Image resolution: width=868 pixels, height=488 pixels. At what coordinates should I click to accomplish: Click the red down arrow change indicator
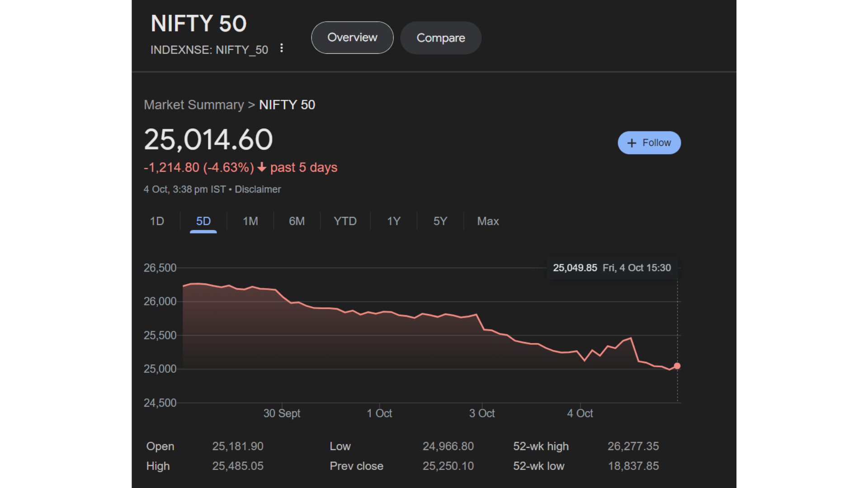[262, 168]
